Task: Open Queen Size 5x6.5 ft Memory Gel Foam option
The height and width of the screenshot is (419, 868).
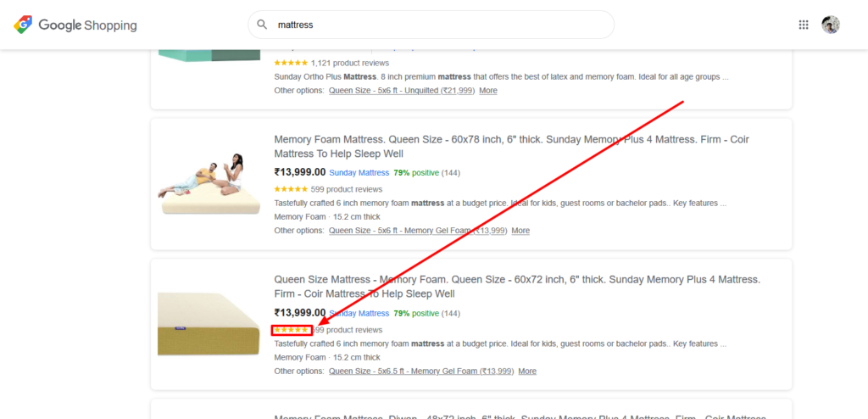Action: pyautogui.click(x=421, y=371)
